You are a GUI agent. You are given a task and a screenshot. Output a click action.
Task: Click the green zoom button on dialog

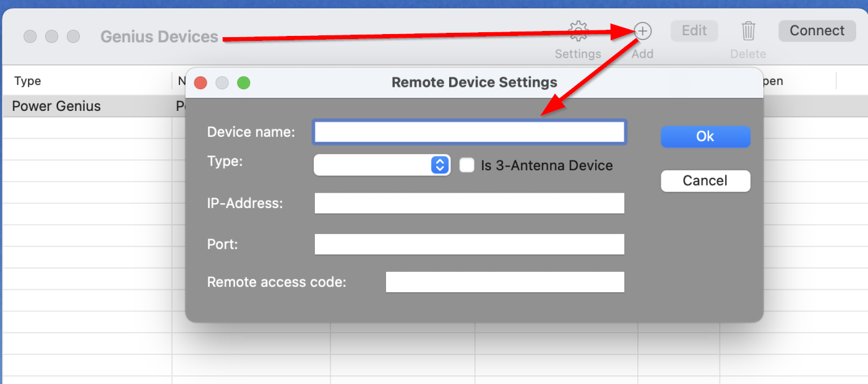[x=244, y=82]
